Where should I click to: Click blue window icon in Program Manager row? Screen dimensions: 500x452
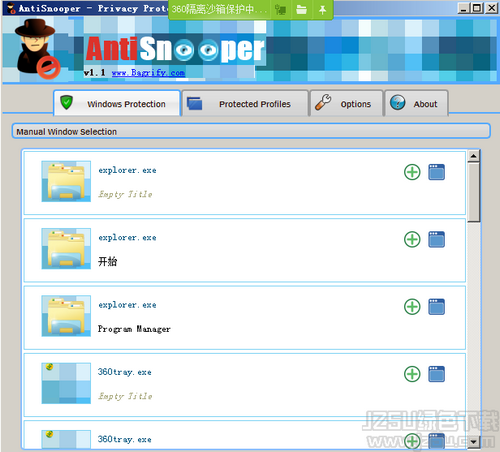tap(436, 307)
